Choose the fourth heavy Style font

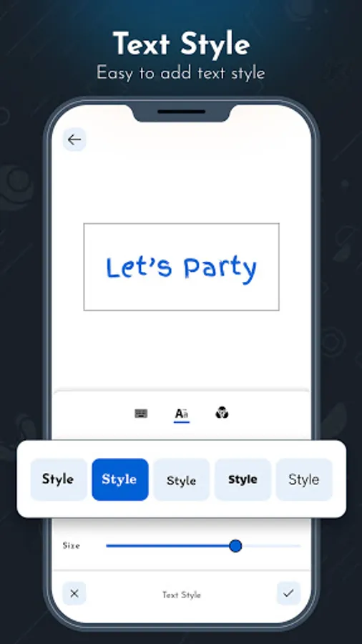(x=243, y=479)
